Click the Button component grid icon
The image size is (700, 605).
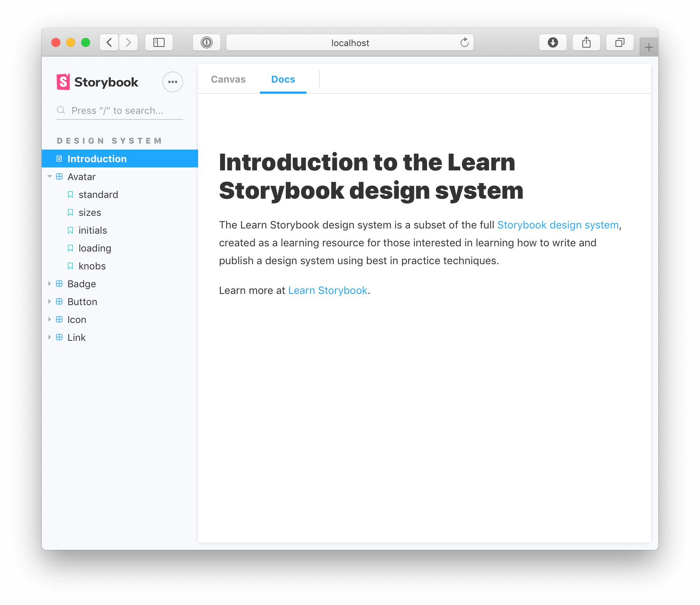pyautogui.click(x=59, y=301)
